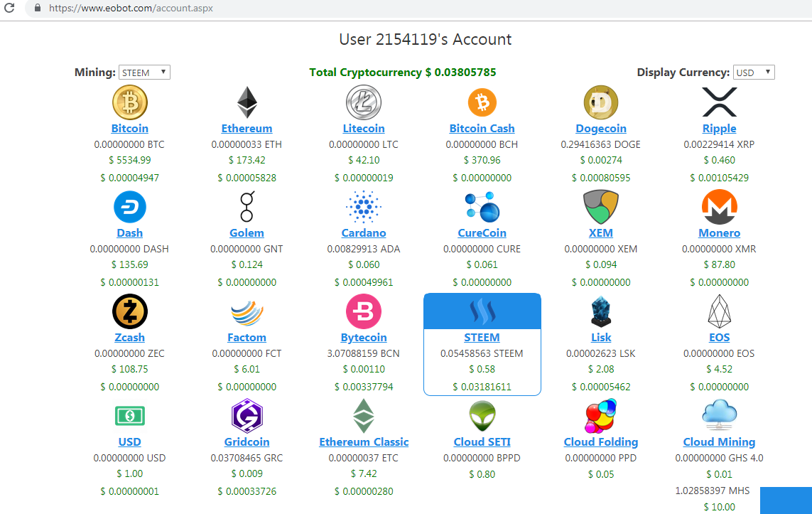This screenshot has height=514, width=812.
Task: Click the Lisk crystal icon
Action: pyautogui.click(x=601, y=311)
